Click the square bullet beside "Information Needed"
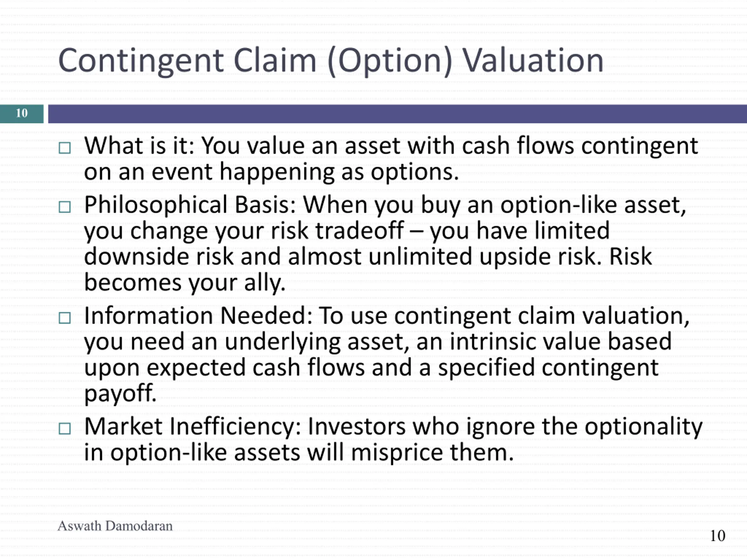 (64, 318)
